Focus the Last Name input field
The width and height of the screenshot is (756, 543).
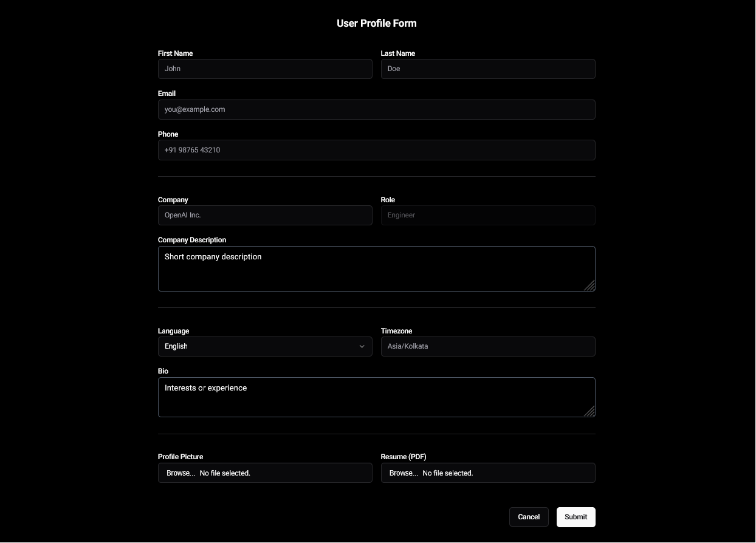click(x=488, y=69)
